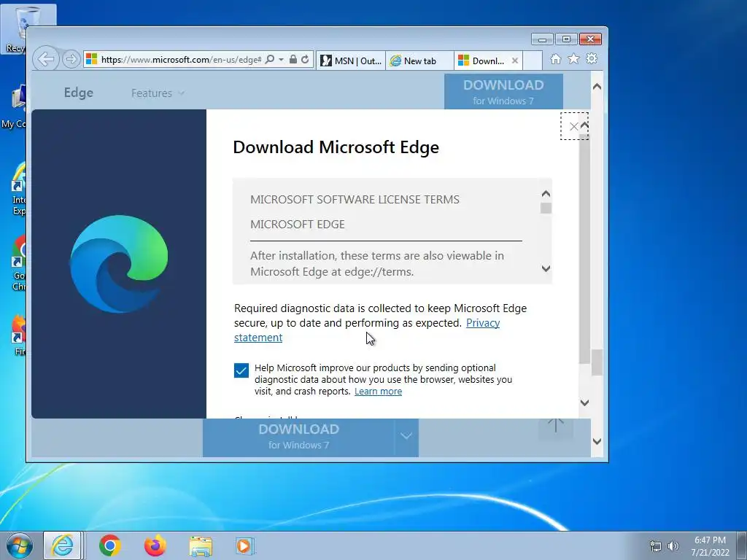Launch Firefox from taskbar
This screenshot has height=560, width=747.
tap(155, 545)
